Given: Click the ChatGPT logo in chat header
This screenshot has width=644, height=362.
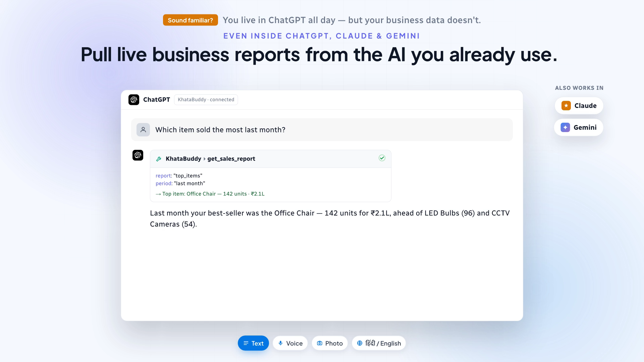Looking at the screenshot, I should tap(134, 100).
